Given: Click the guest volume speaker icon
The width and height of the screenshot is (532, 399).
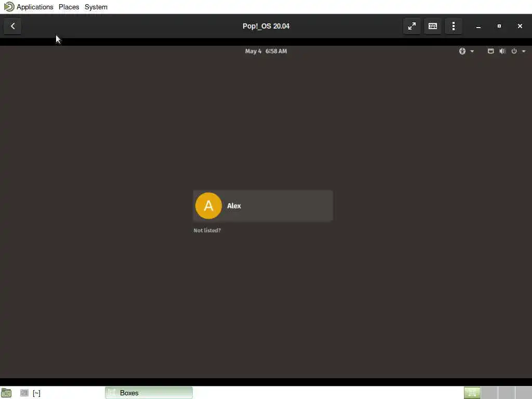Looking at the screenshot, I should pos(502,51).
